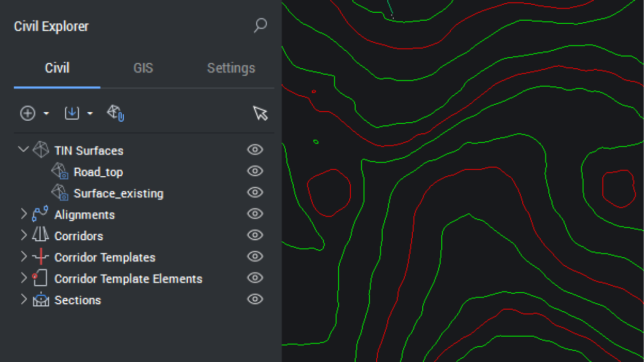Click the Corridor Template Elements icon
Image resolution: width=644 pixels, height=362 pixels.
pyautogui.click(x=40, y=278)
